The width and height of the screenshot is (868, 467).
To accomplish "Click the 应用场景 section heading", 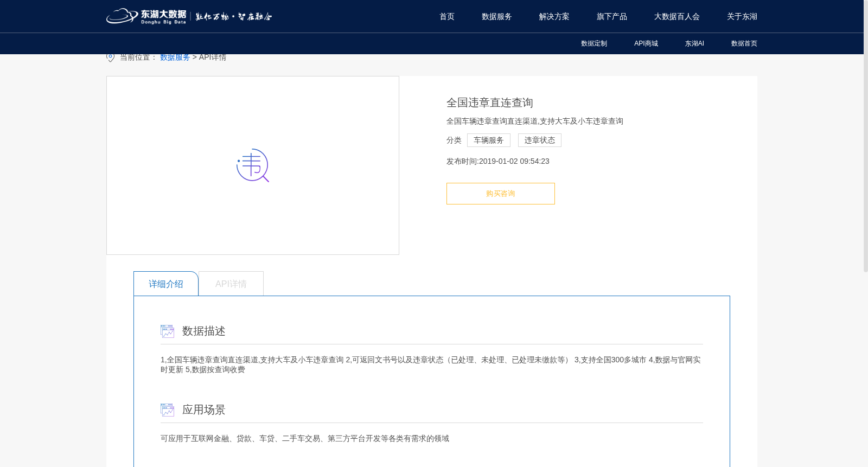I will (x=204, y=410).
